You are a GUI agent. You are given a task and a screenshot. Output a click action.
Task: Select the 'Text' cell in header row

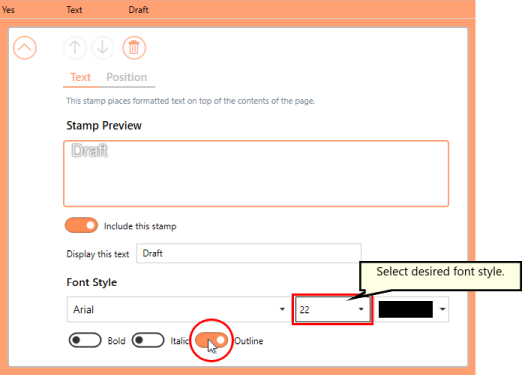[x=74, y=10]
